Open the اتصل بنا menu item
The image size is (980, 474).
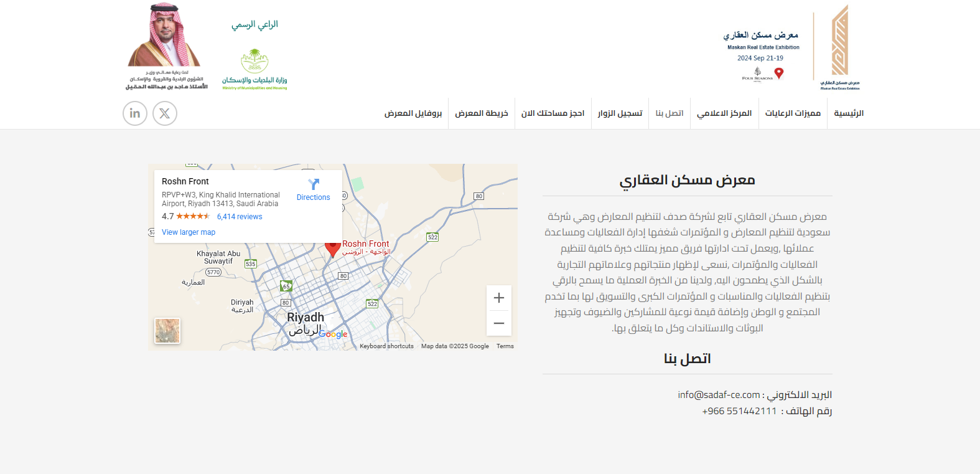(670, 113)
